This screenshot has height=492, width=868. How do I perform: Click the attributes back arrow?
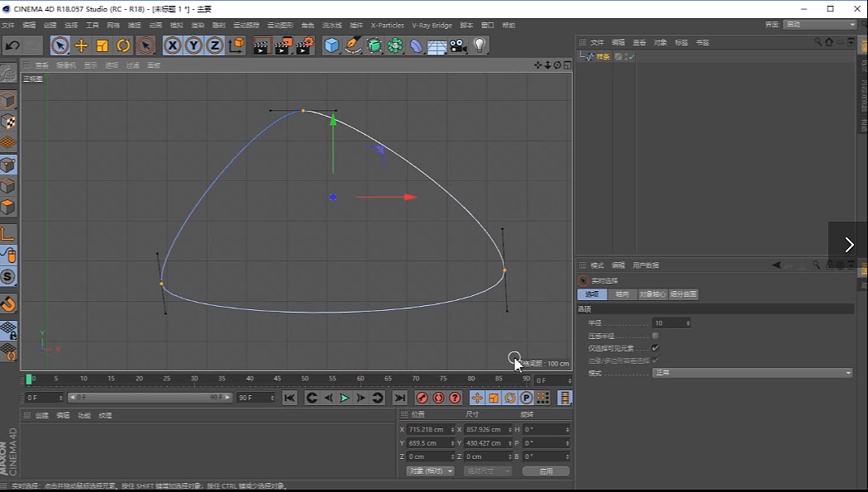(x=776, y=265)
